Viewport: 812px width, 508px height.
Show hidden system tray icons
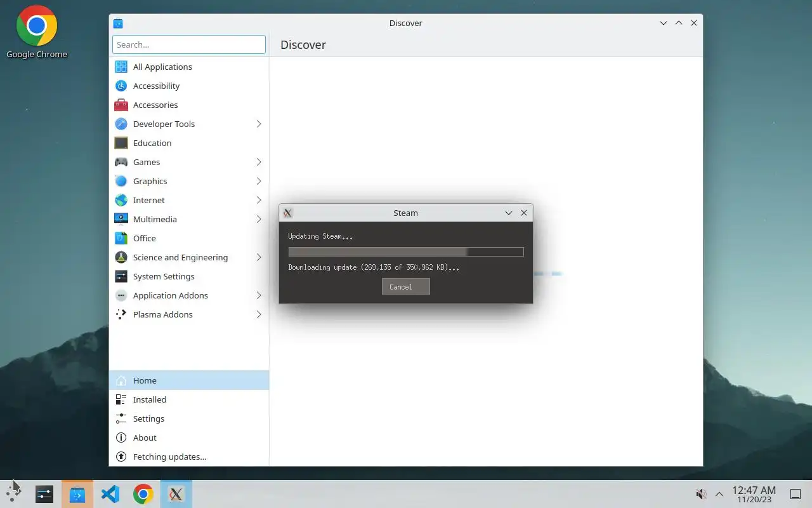[x=719, y=494]
